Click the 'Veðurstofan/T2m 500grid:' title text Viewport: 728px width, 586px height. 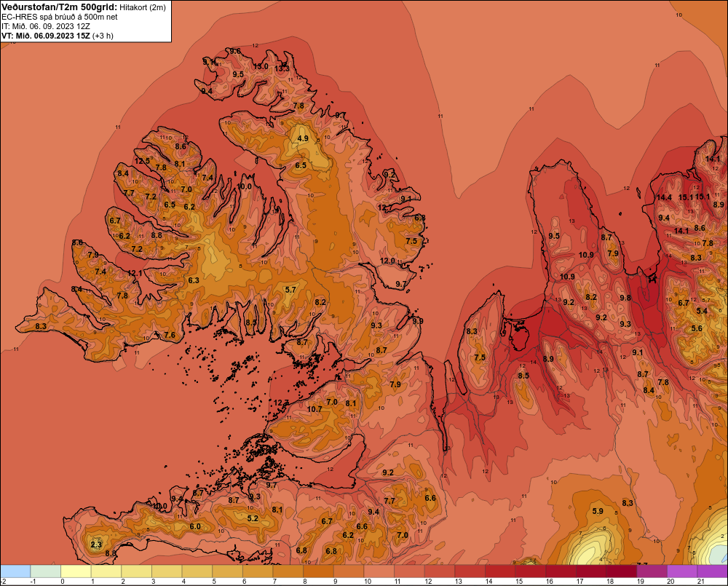pos(60,7)
